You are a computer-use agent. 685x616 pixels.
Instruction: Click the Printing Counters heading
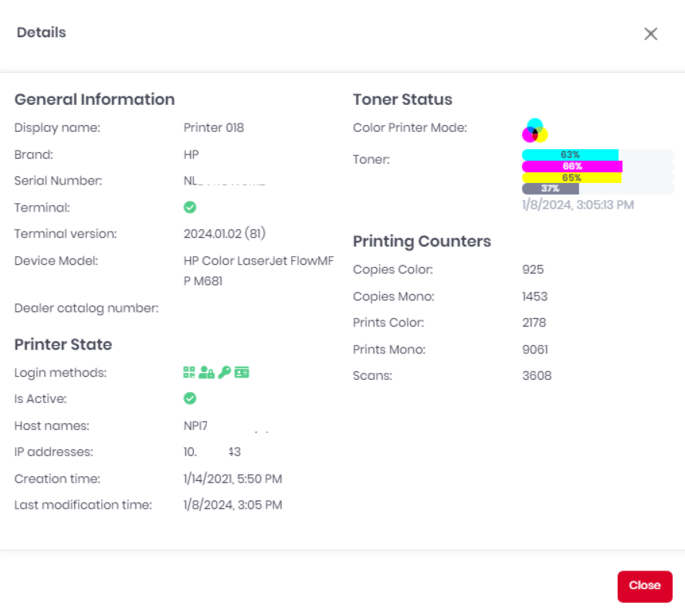pos(422,241)
